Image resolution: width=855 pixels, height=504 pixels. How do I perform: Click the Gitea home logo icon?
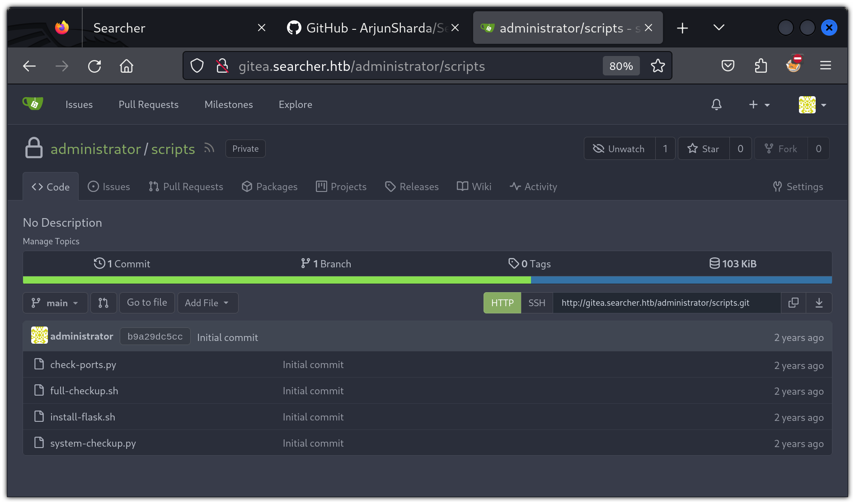(33, 104)
